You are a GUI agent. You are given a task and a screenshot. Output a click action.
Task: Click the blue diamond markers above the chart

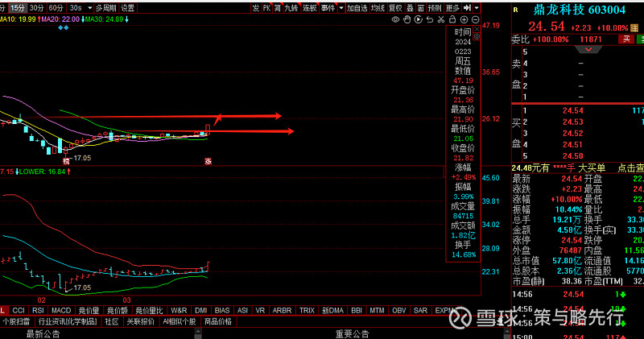[x=64, y=27]
